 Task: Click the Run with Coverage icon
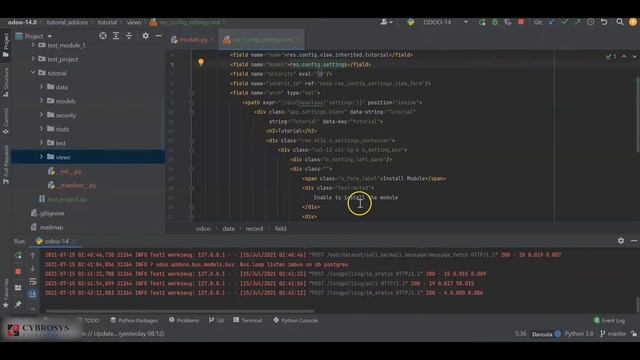(508, 22)
